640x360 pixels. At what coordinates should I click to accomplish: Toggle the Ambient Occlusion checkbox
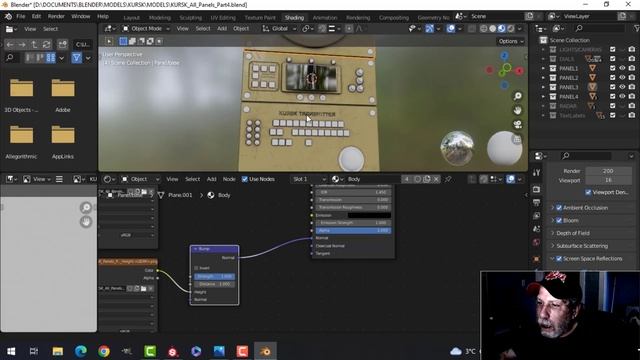(559, 208)
